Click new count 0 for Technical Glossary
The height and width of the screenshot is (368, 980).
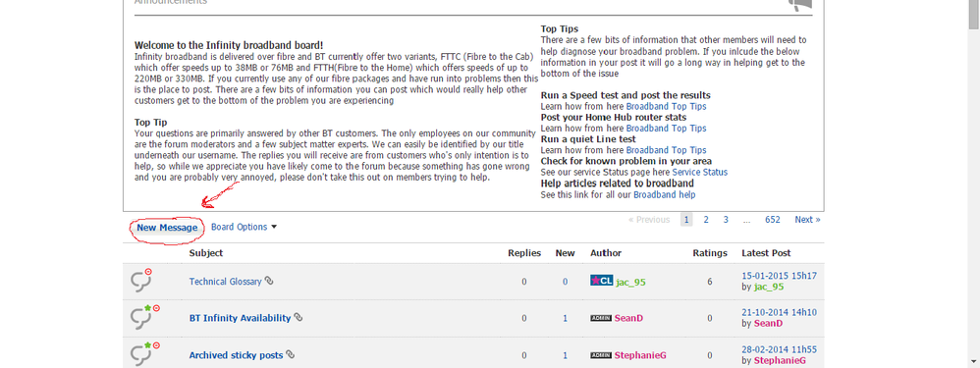pos(565,282)
